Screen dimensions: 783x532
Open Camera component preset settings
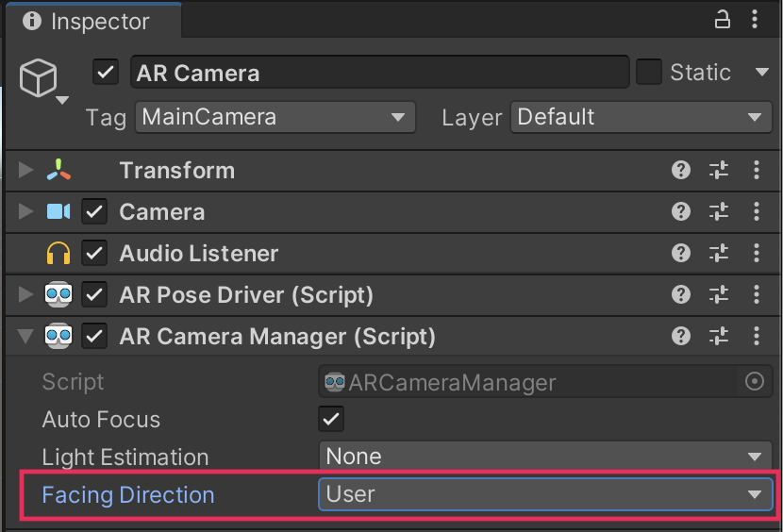[719, 212]
